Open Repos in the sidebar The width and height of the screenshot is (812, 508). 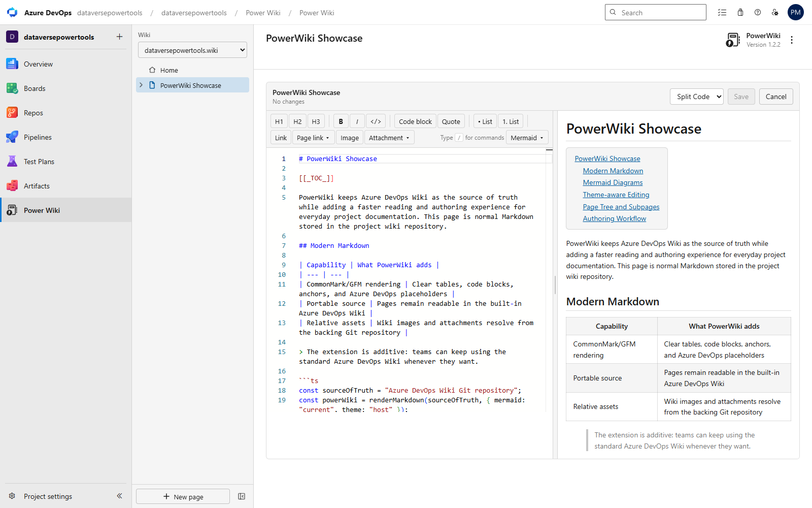(x=66, y=113)
